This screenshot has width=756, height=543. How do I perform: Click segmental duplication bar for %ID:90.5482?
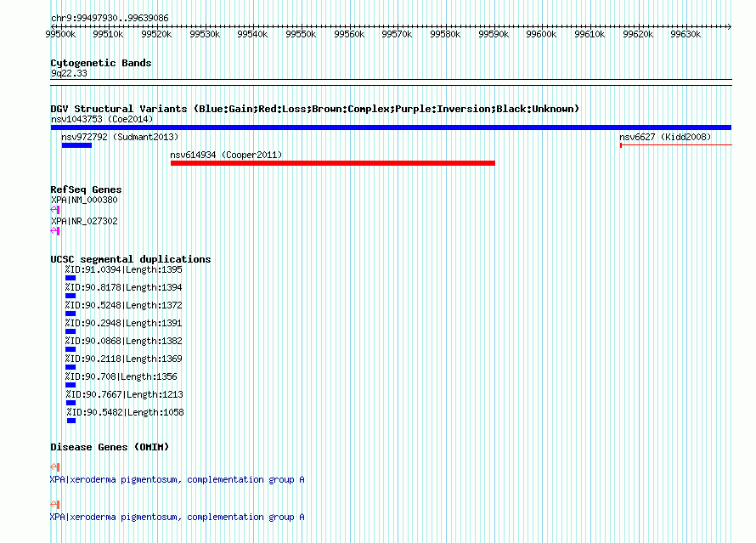(x=71, y=421)
